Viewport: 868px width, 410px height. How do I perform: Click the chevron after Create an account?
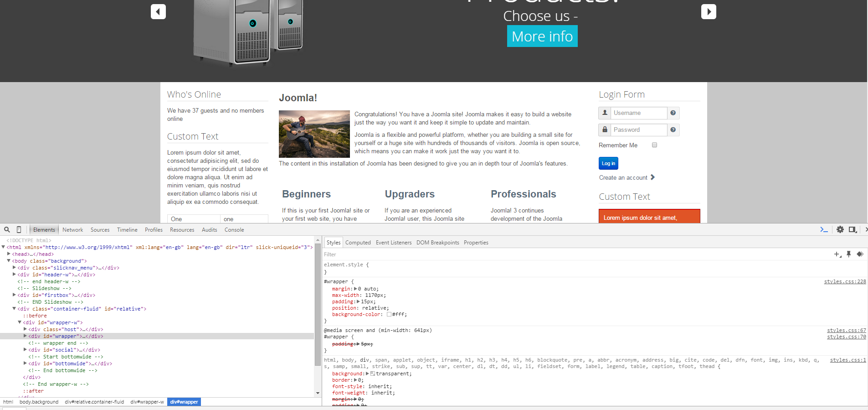coord(652,177)
